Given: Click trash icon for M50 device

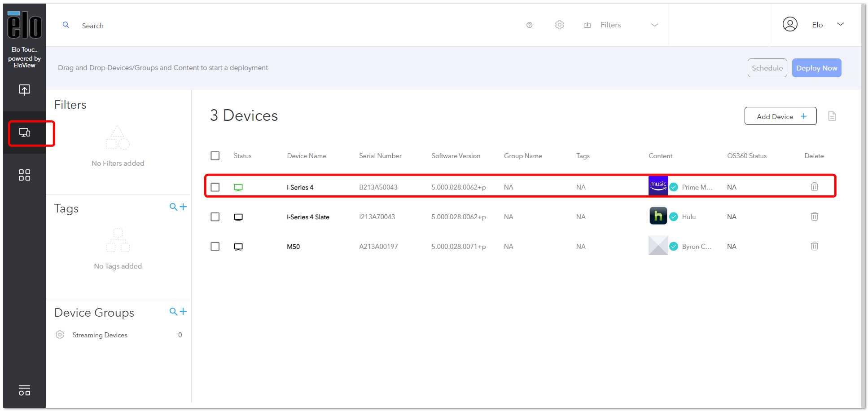Looking at the screenshot, I should coord(814,246).
